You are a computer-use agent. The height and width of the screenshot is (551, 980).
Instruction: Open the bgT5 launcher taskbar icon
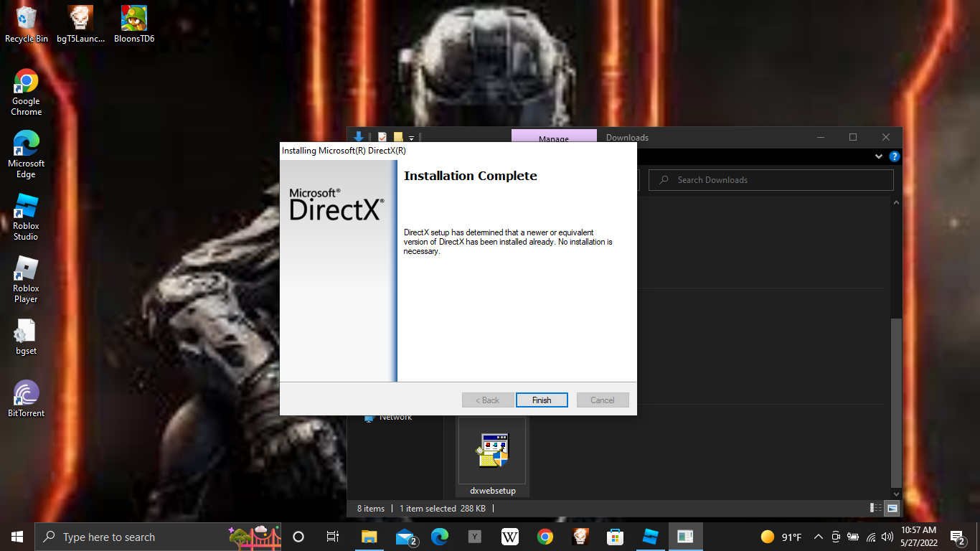point(580,537)
